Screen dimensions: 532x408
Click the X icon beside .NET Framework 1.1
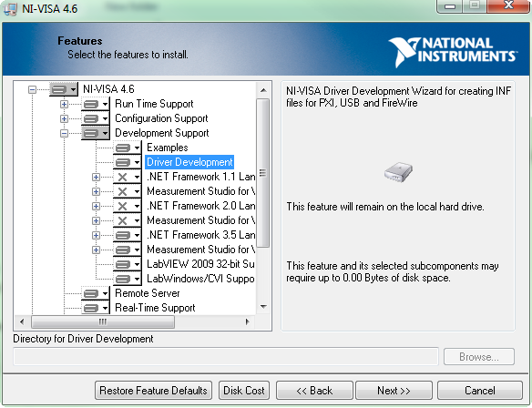click(x=123, y=177)
